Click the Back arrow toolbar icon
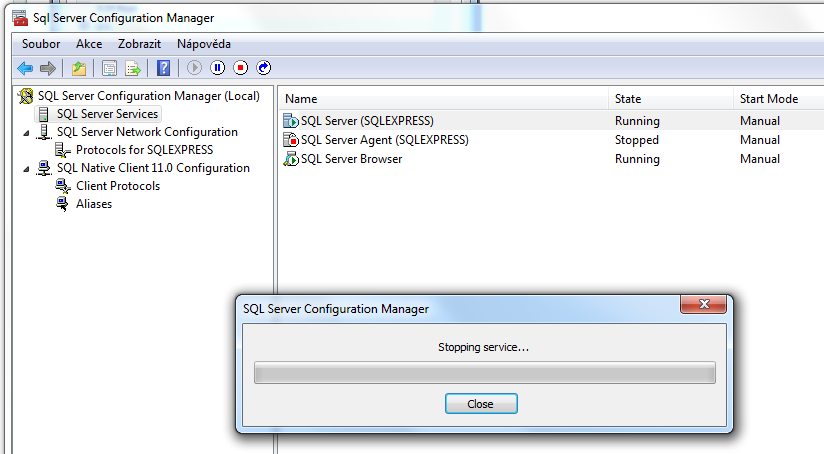Screen dimensions: 824x454 (x=25, y=68)
